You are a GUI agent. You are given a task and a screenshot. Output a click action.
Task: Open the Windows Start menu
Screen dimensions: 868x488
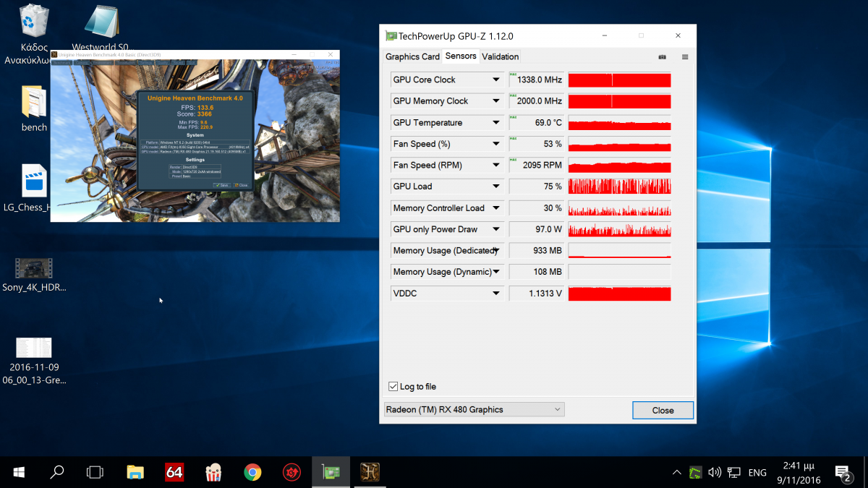(19, 472)
